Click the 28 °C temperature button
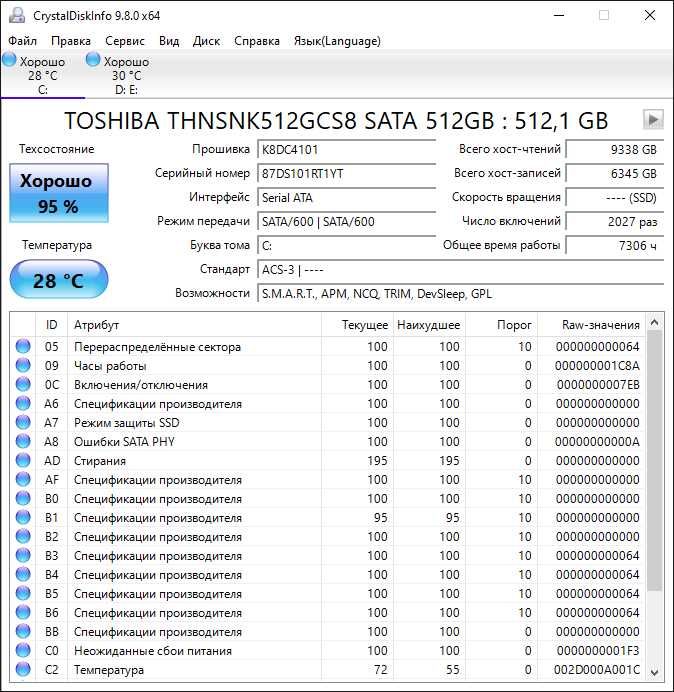The height and width of the screenshot is (692, 674). (x=59, y=280)
